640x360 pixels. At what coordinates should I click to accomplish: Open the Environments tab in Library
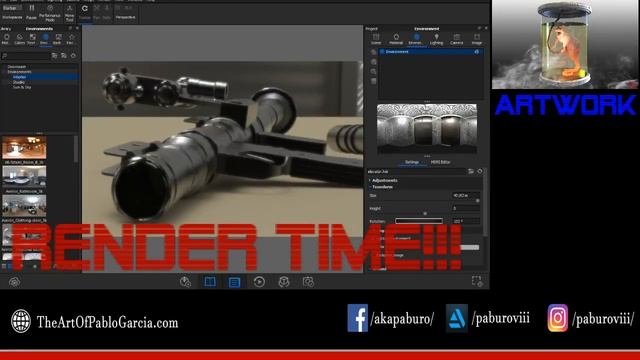[x=45, y=40]
